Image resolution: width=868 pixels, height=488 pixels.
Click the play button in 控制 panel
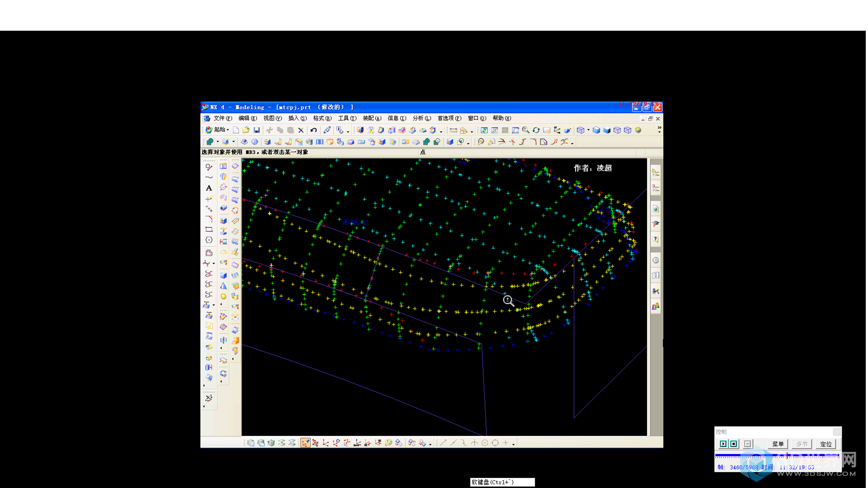(x=723, y=444)
